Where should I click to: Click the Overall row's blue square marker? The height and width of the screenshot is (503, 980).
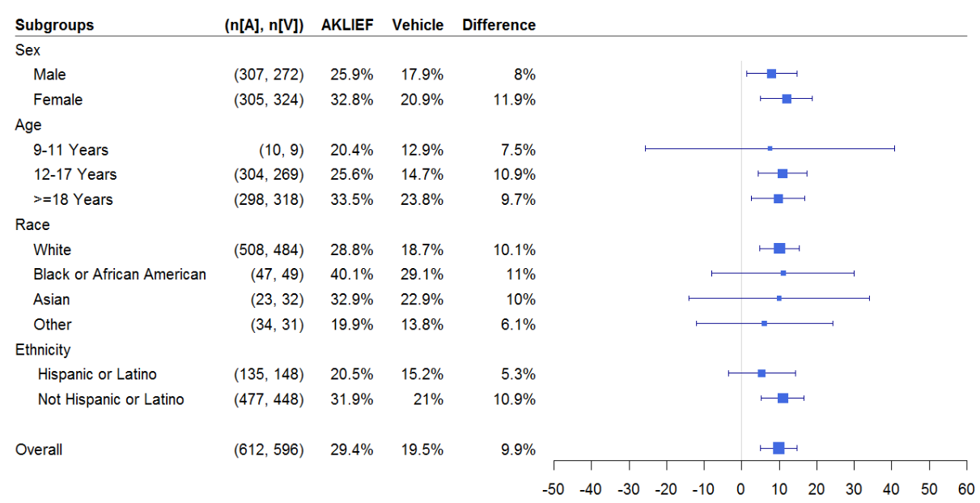(x=778, y=448)
